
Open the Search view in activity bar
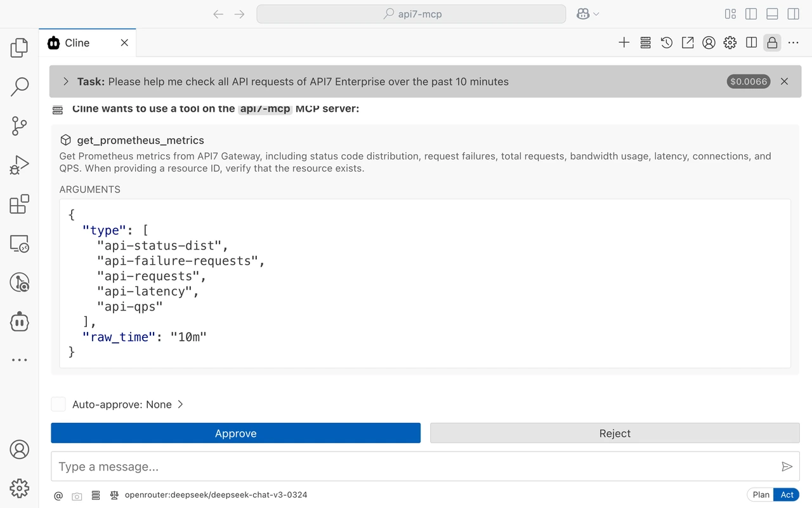pos(19,86)
